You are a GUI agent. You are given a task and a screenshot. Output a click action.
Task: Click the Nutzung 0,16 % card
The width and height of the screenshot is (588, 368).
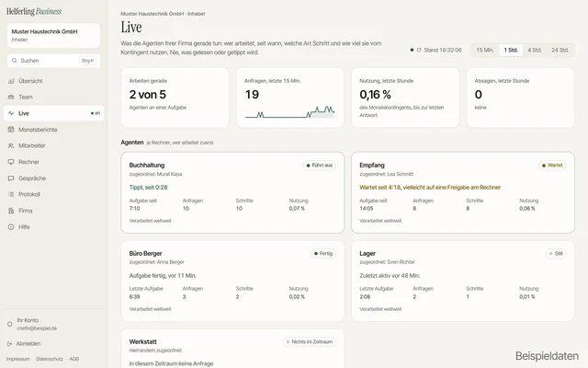coord(405,98)
